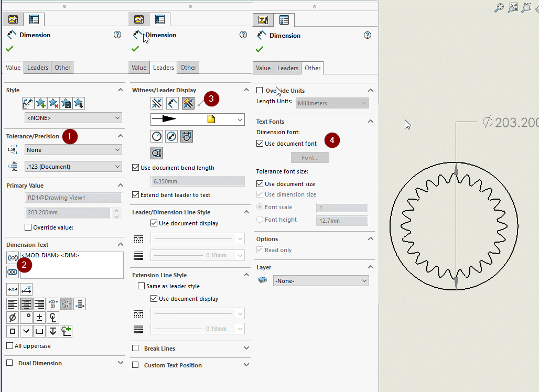This screenshot has width=539, height=392.
Task: Click the plus/minus symbol button
Action: pos(39,318)
